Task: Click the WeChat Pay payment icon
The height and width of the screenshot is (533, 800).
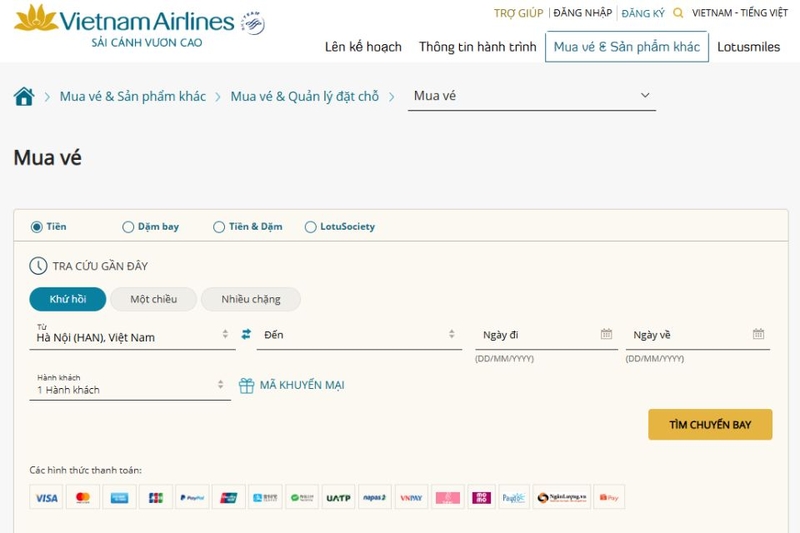Action: pos(302,497)
